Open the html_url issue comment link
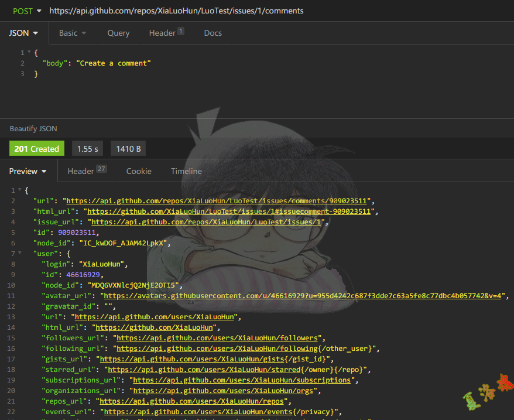This screenshot has width=514, height=420. tap(227, 211)
